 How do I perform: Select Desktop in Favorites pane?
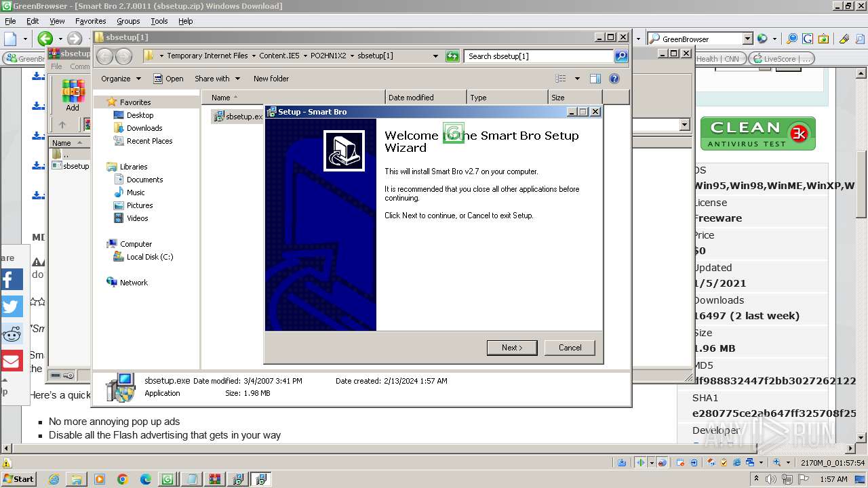click(x=140, y=115)
